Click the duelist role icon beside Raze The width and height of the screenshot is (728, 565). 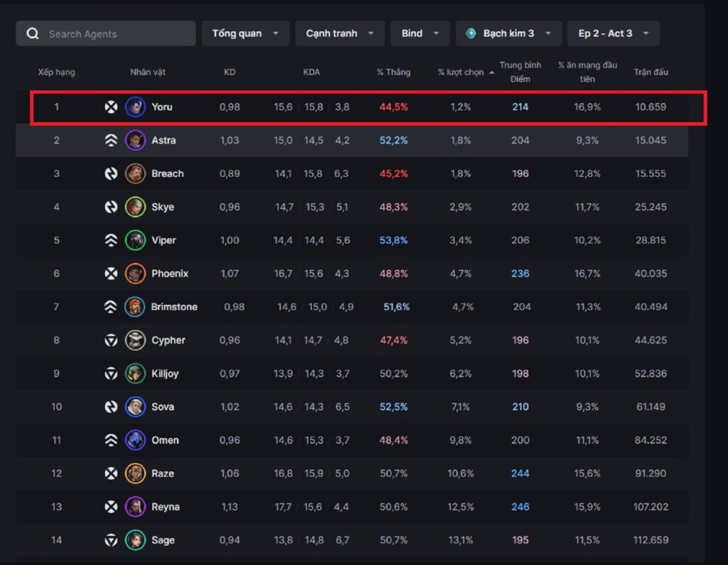coord(111,473)
